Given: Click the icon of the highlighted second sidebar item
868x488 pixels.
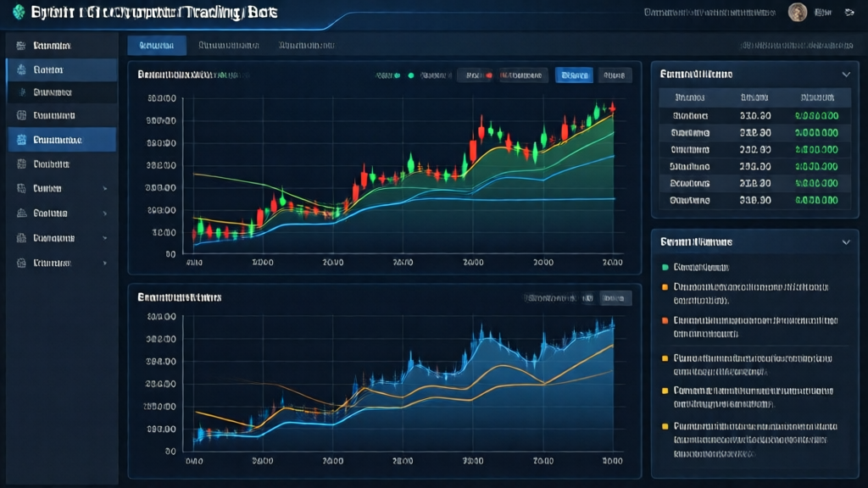Looking at the screenshot, I should coord(21,69).
